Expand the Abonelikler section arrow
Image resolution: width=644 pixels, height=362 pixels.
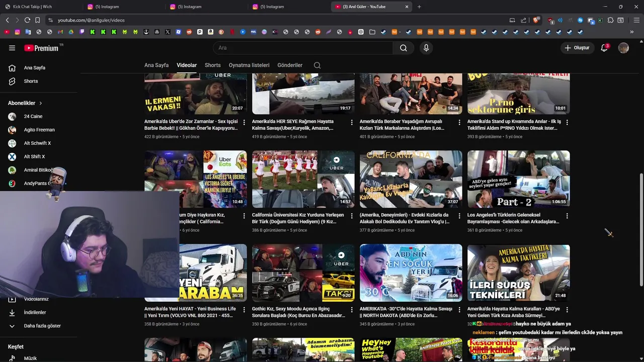click(41, 103)
